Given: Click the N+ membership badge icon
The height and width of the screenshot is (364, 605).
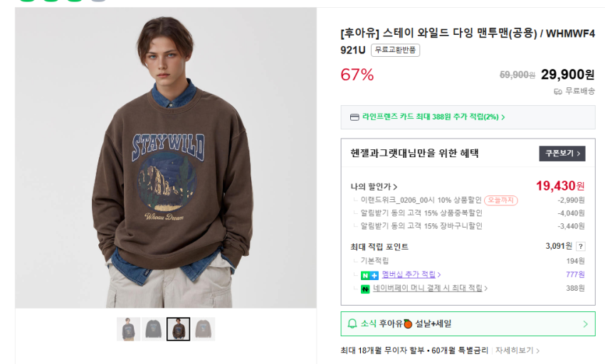Looking at the screenshot, I should tap(369, 274).
